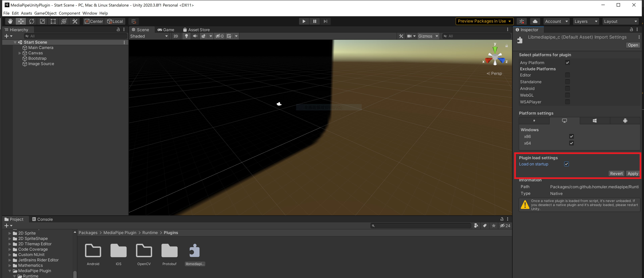
Task: Exclude the WebGL platform
Action: [568, 95]
